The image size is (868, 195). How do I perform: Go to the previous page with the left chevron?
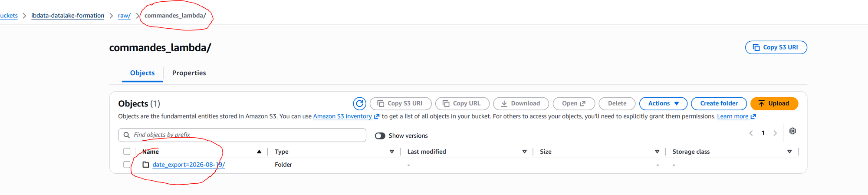[751, 133]
